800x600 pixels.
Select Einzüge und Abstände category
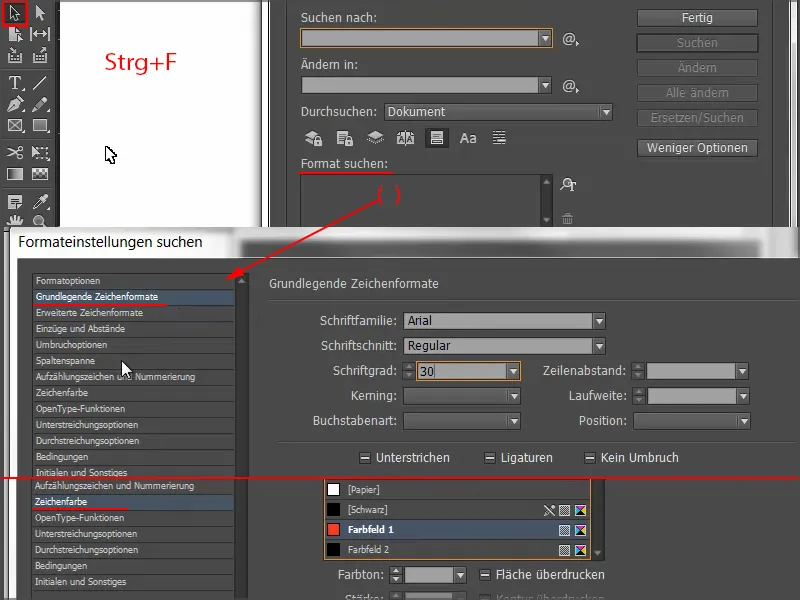[134, 329]
